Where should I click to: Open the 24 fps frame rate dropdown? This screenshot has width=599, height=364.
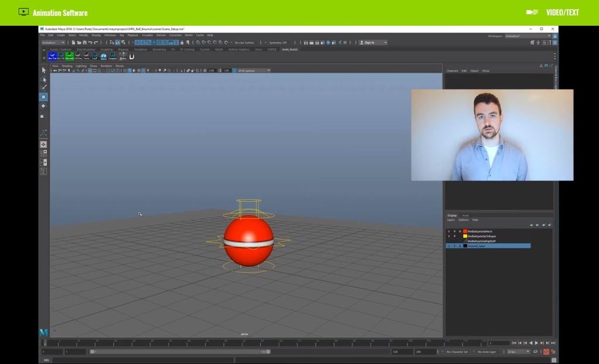(x=519, y=352)
